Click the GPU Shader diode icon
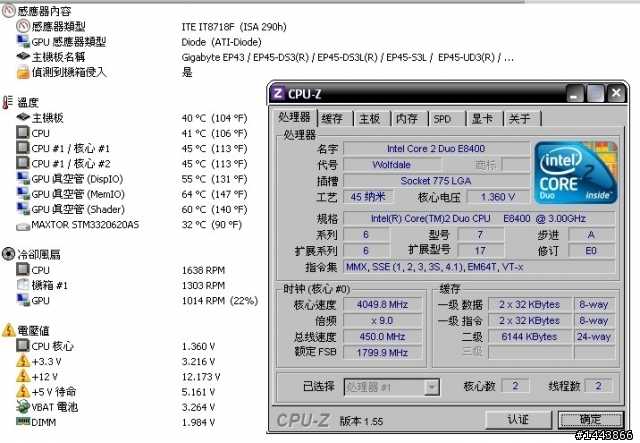Viewport: 640px width, 443px height. pyautogui.click(x=23, y=209)
